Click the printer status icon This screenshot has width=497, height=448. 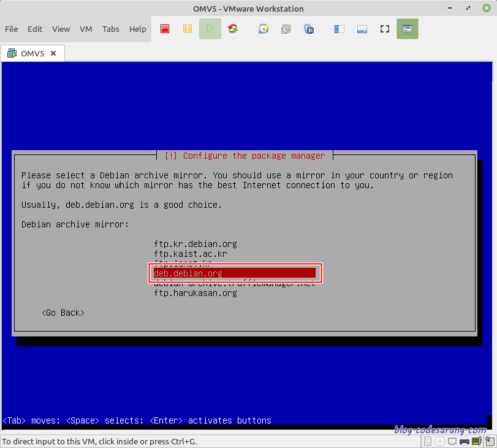(465, 441)
